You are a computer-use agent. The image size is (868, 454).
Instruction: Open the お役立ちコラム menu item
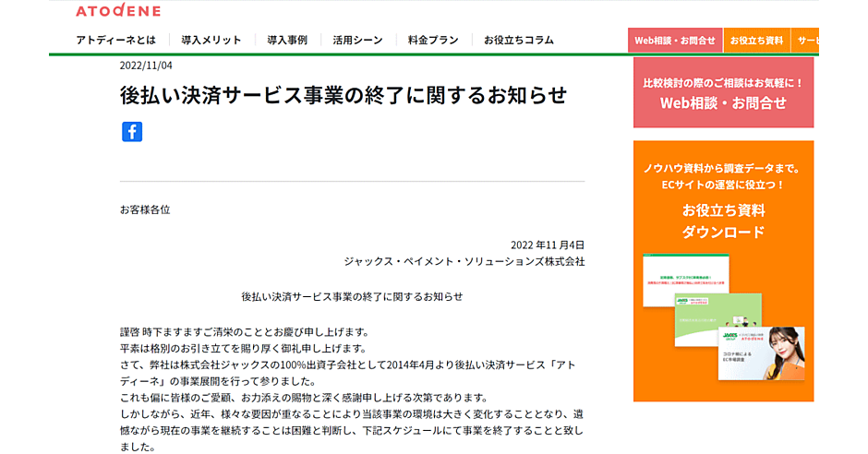coord(519,40)
